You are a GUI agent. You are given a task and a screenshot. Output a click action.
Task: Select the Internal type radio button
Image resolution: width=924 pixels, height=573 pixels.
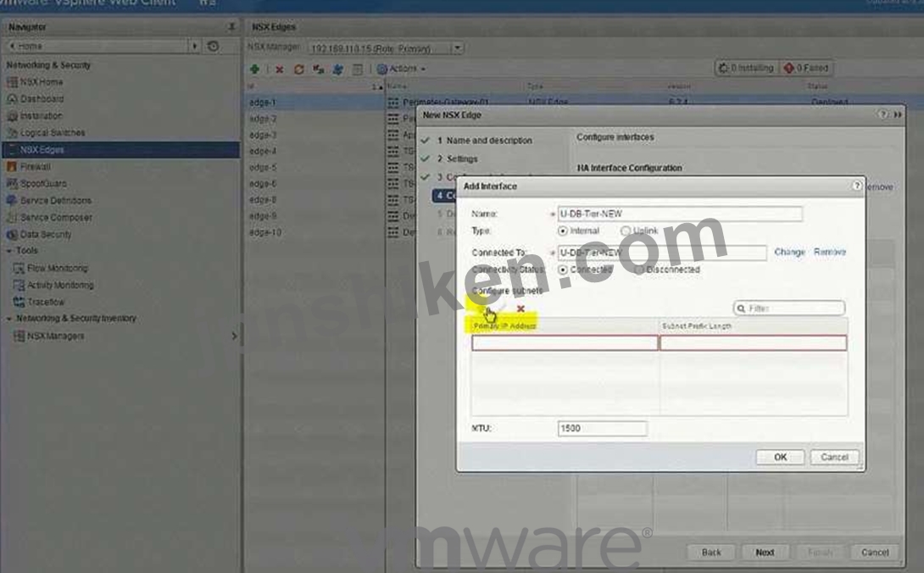563,231
